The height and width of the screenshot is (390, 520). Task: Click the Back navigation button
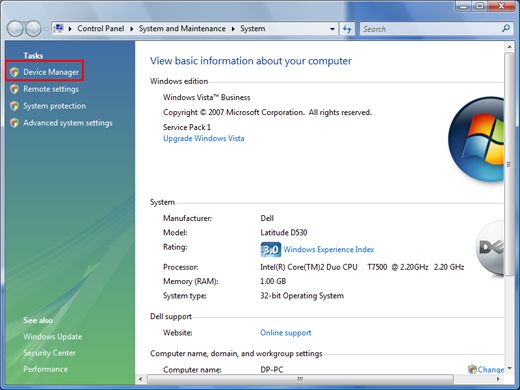15,29
